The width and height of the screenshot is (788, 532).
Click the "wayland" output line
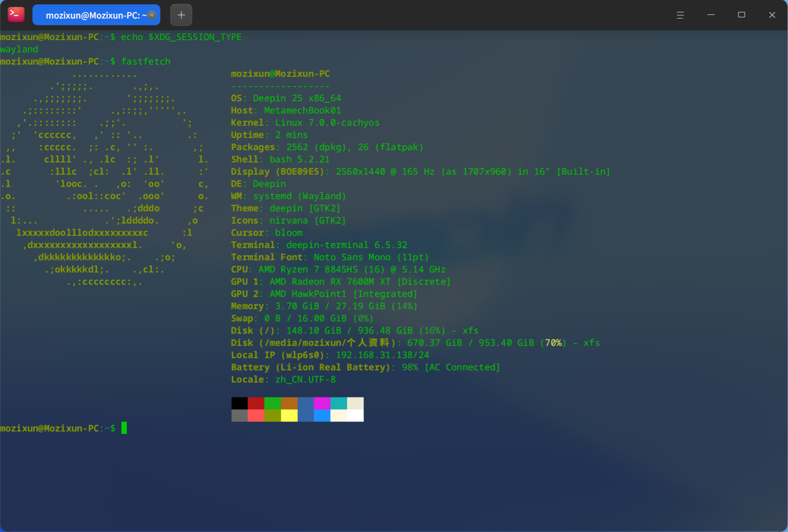coord(19,49)
